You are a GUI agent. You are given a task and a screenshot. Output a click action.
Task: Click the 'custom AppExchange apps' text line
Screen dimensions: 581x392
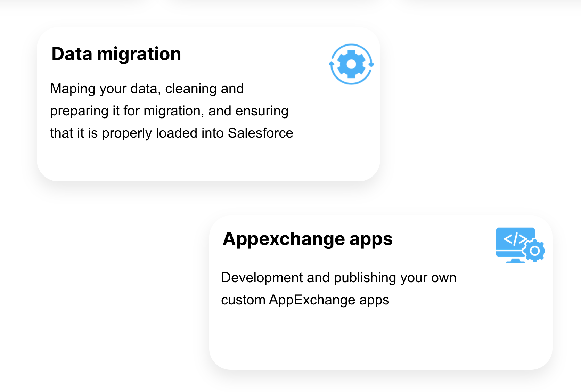coord(305,300)
